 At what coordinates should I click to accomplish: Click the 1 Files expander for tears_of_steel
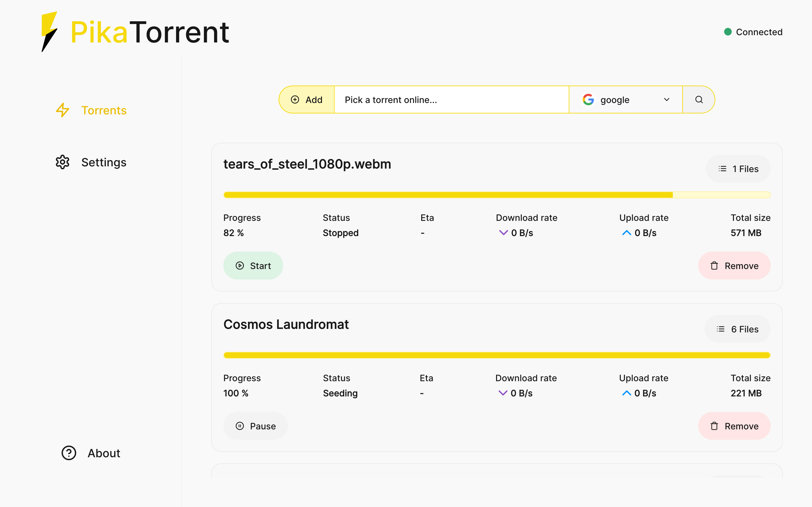(x=738, y=169)
